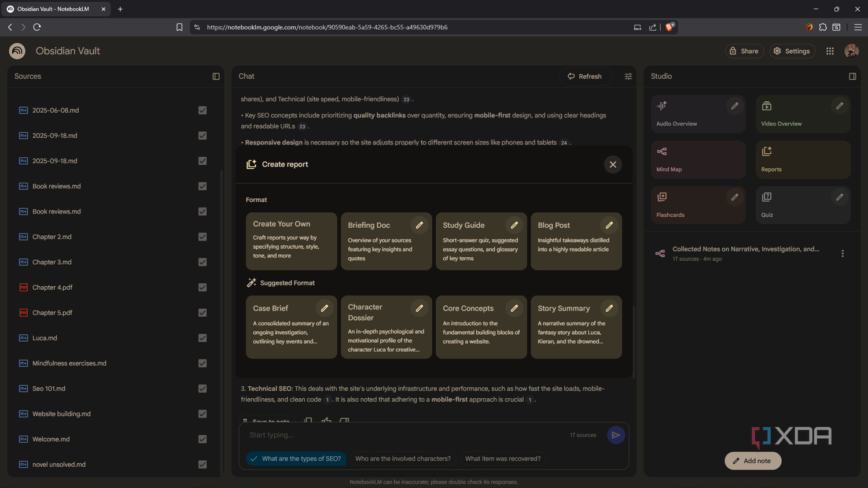Toggle the Chapter 2.md source checkbox

tap(203, 237)
